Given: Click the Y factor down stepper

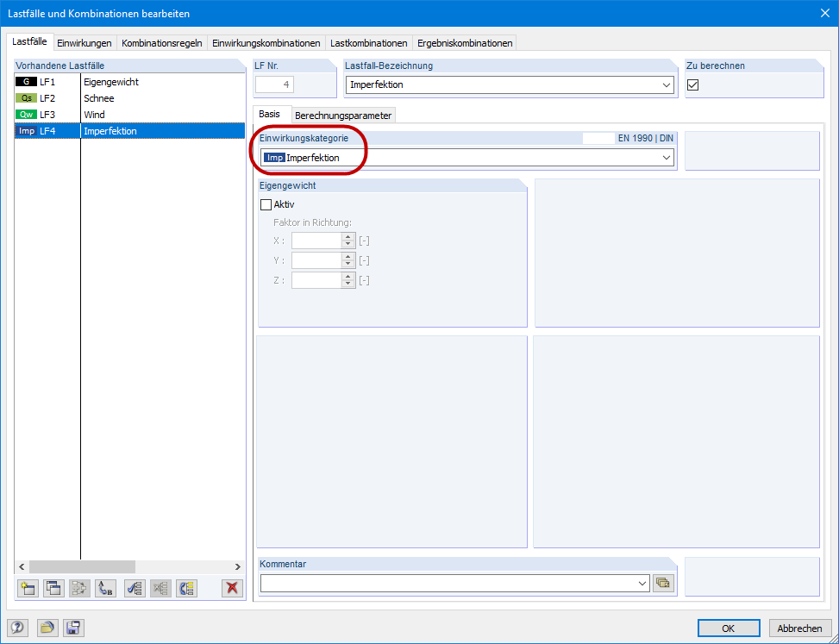Looking at the screenshot, I should click(347, 264).
